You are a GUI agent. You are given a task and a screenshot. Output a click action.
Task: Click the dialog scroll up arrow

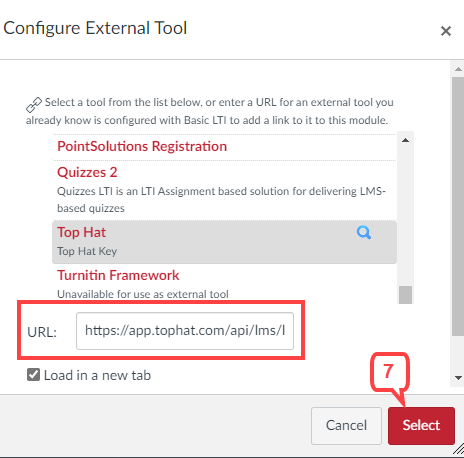click(458, 69)
